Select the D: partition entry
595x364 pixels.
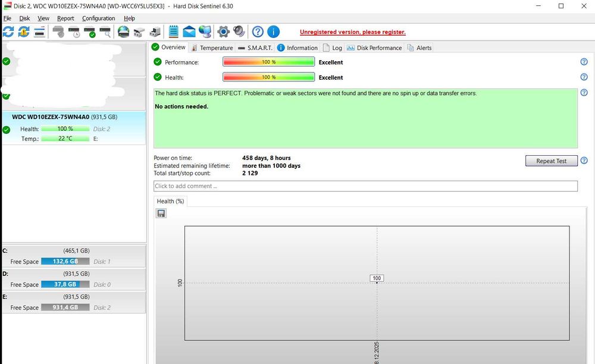(x=74, y=279)
